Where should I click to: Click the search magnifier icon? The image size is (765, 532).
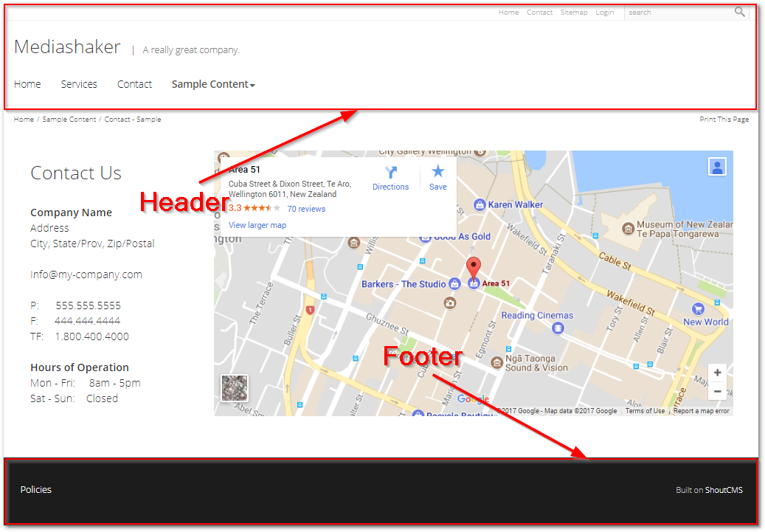(x=740, y=12)
